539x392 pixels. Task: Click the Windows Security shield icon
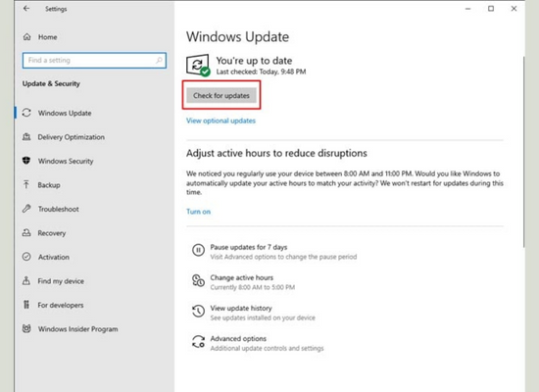click(x=26, y=161)
